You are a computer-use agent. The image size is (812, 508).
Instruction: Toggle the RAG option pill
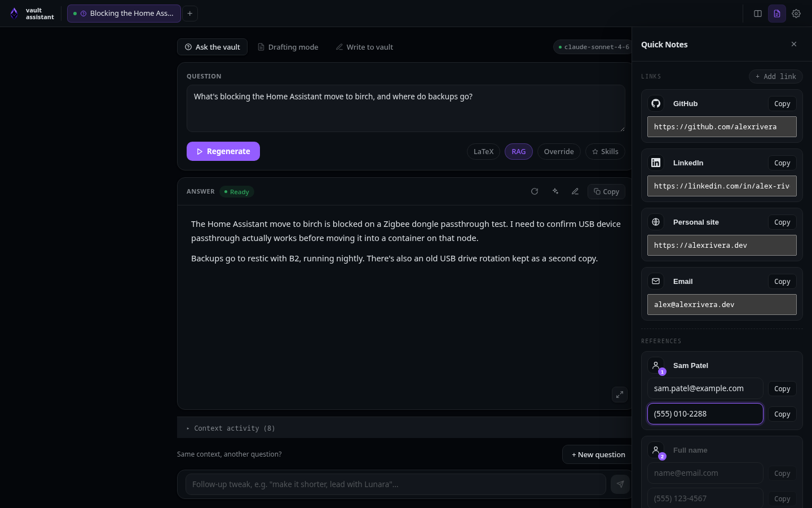click(519, 151)
